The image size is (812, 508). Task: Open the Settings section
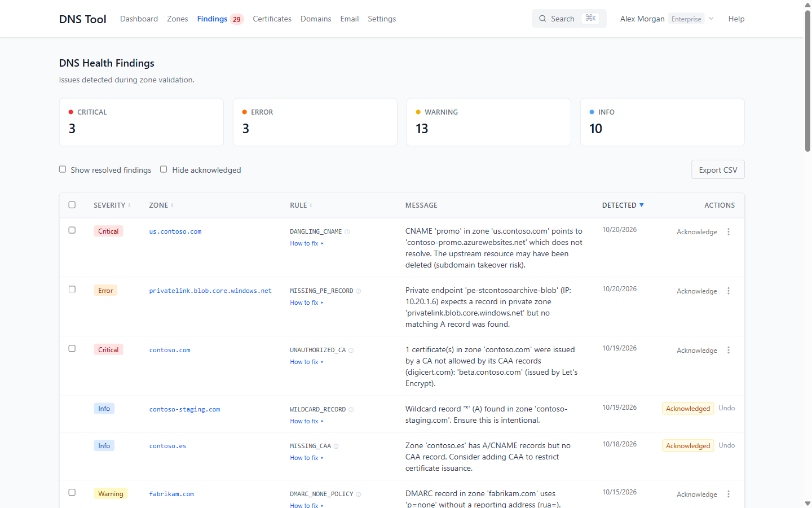382,19
